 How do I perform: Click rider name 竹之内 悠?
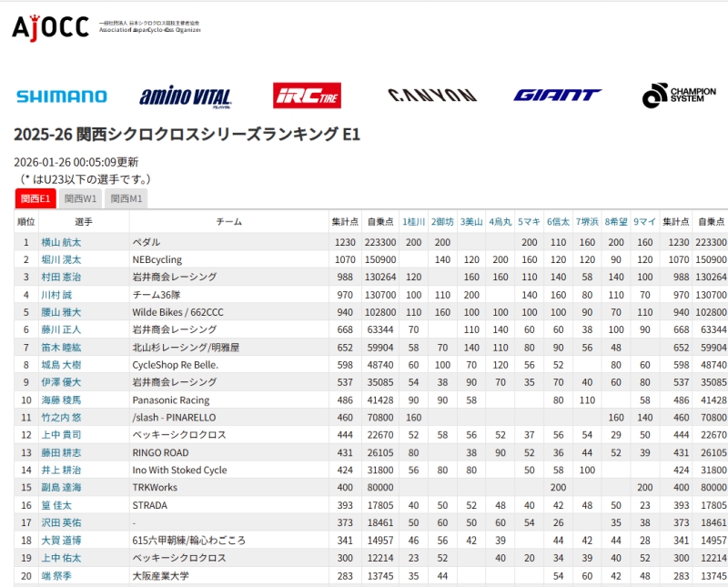pos(61,418)
